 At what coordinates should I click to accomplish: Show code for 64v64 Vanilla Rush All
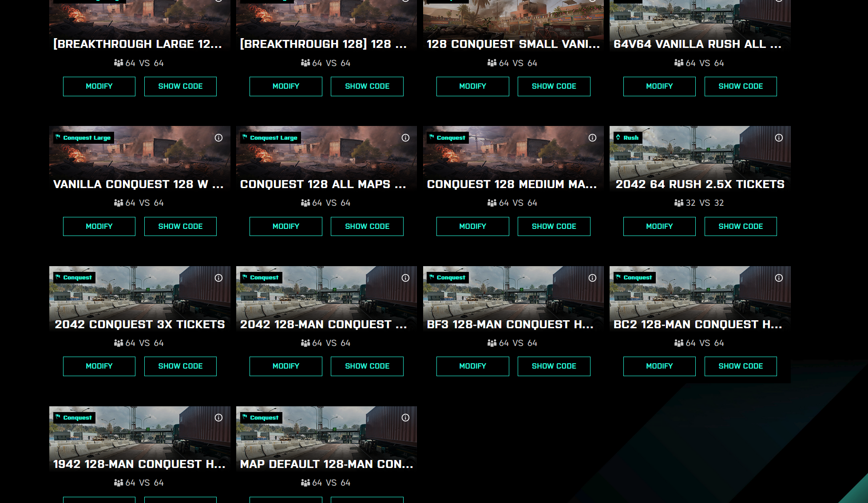click(x=741, y=86)
